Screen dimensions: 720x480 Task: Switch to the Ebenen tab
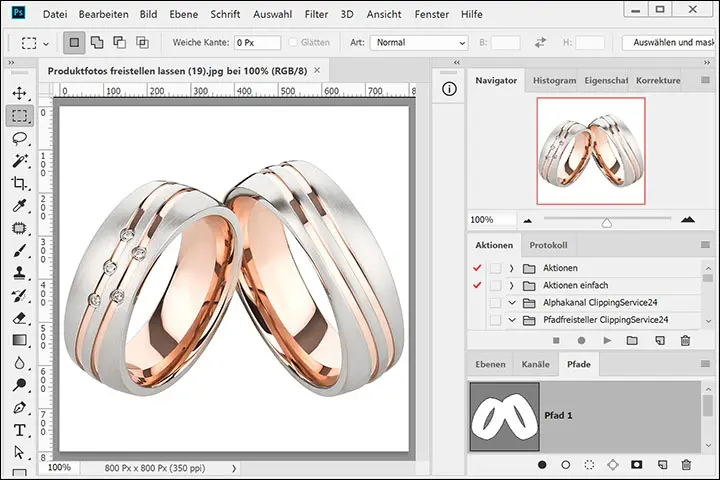490,365
